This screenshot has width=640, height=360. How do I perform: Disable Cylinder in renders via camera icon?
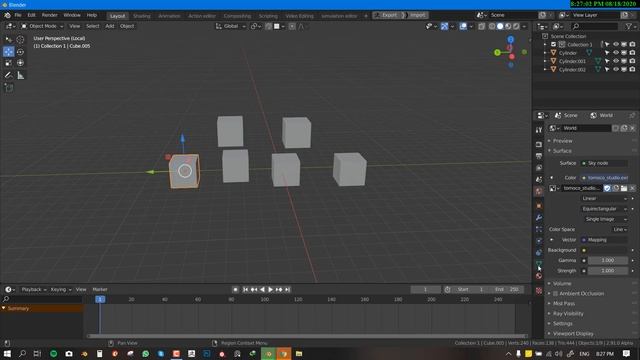click(x=632, y=53)
